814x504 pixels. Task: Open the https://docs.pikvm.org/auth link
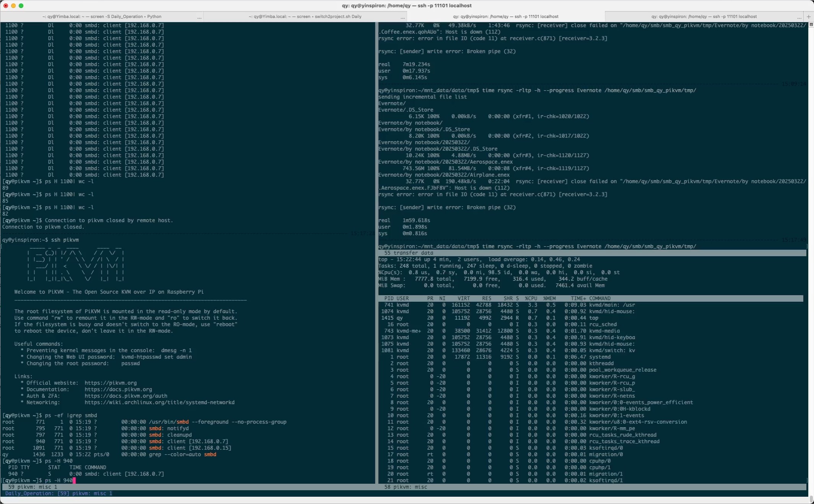pyautogui.click(x=126, y=396)
